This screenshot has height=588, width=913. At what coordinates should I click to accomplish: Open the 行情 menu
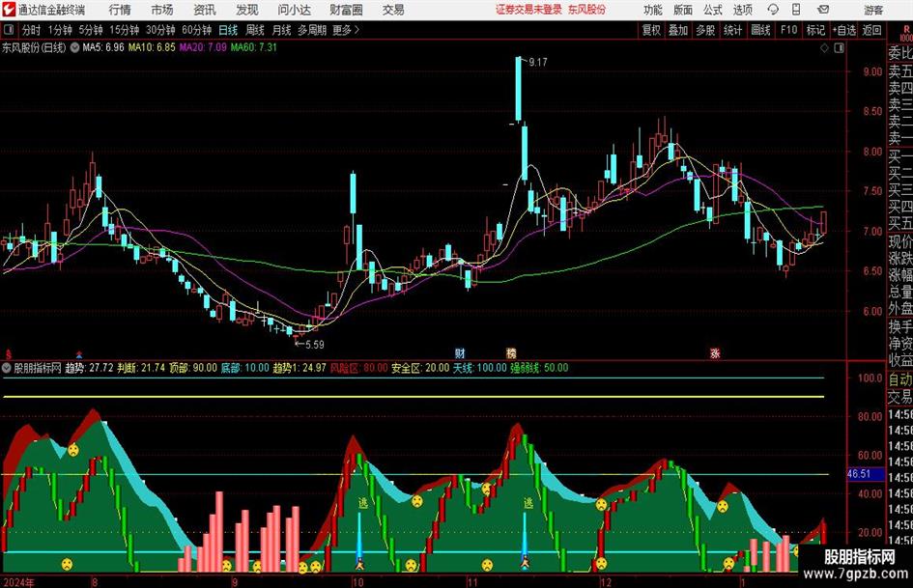coord(120,10)
